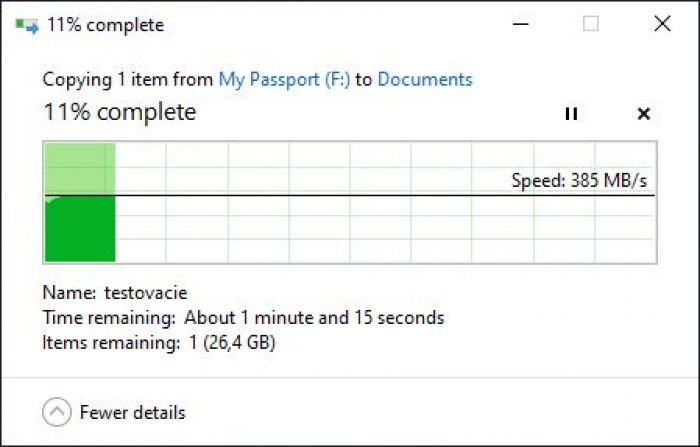Click the 11% complete title bar text
Screen dimensions: 700x447
(x=105, y=25)
